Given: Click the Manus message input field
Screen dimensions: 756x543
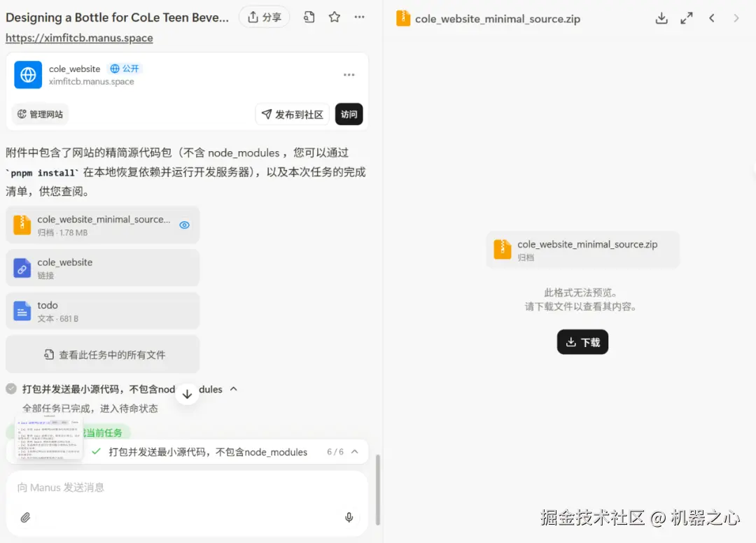Looking at the screenshot, I should [x=187, y=488].
